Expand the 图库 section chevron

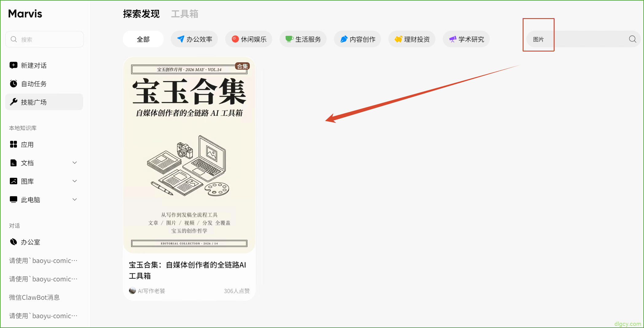tap(75, 181)
